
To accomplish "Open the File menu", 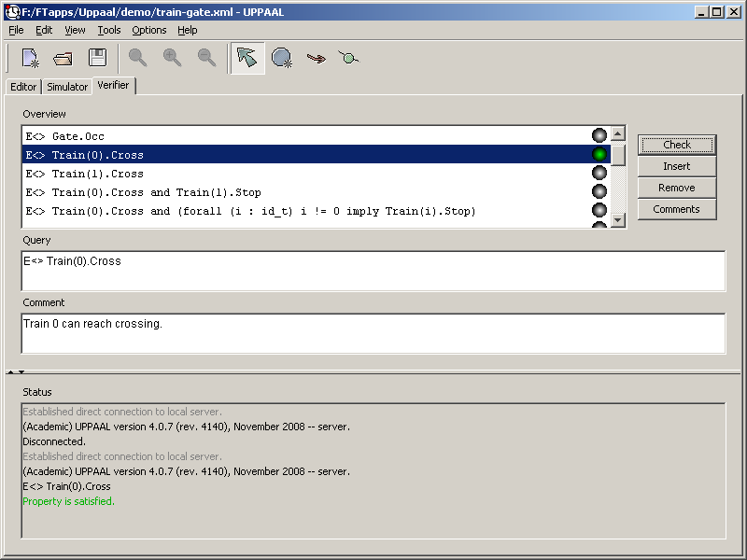I will (x=16, y=30).
